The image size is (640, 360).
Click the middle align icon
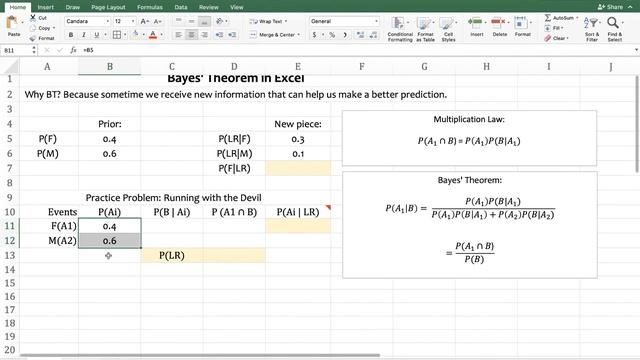[191, 21]
